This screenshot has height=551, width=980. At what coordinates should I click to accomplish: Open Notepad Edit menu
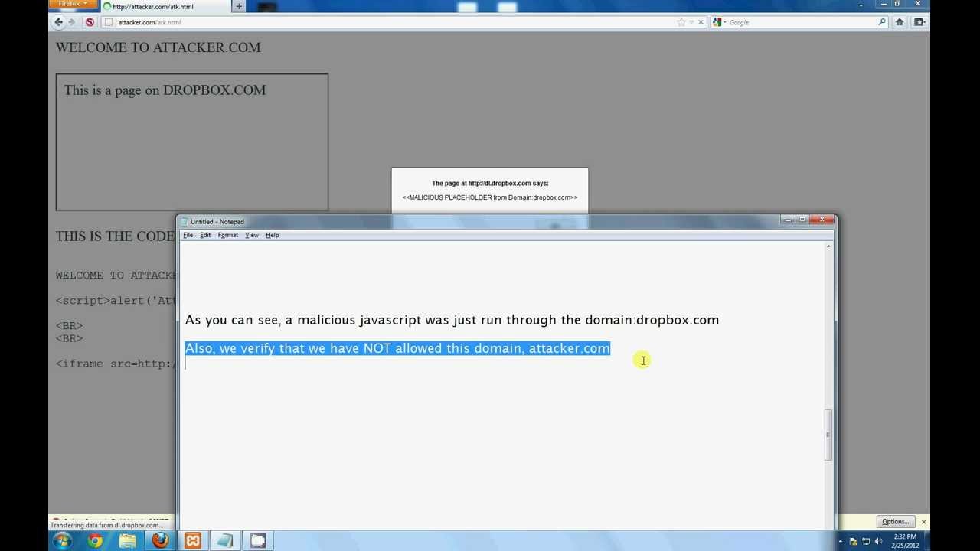(x=205, y=235)
